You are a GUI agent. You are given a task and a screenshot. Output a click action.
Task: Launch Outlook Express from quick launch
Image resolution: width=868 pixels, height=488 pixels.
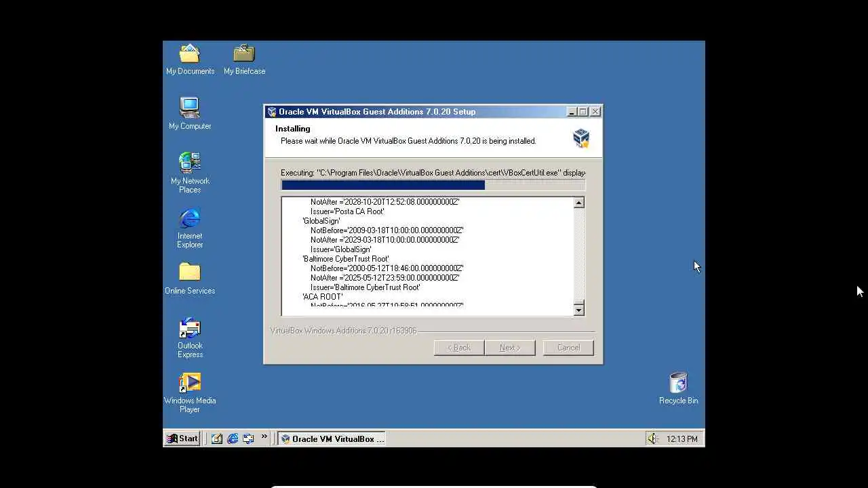tap(248, 439)
